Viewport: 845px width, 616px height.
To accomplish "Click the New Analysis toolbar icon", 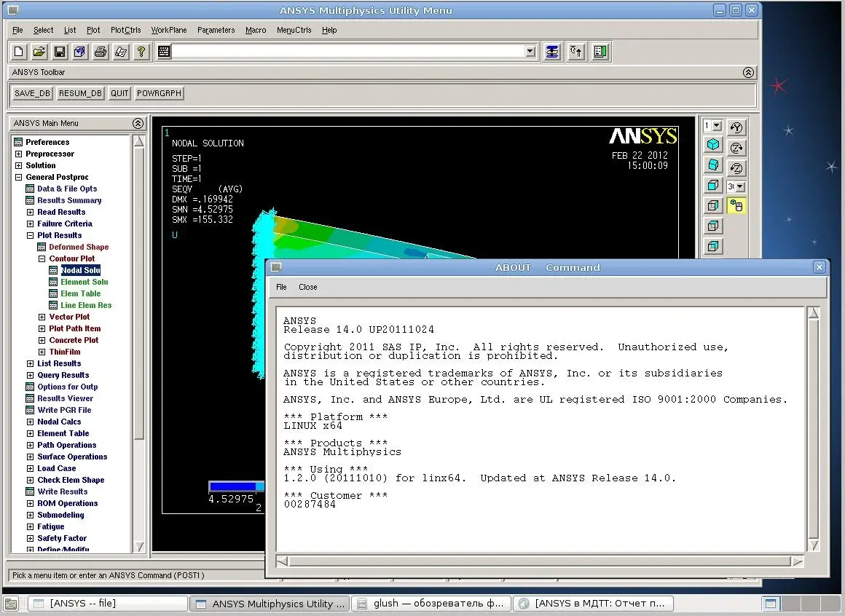I will [19, 52].
